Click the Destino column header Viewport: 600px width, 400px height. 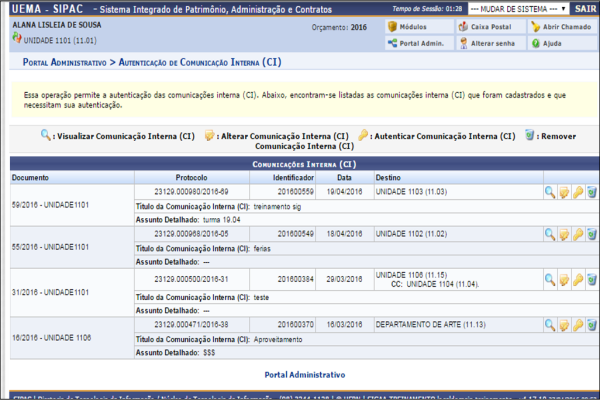388,178
